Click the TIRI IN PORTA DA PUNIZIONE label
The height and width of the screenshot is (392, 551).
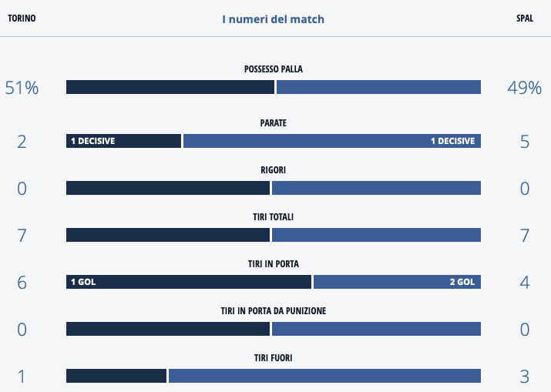click(x=273, y=311)
